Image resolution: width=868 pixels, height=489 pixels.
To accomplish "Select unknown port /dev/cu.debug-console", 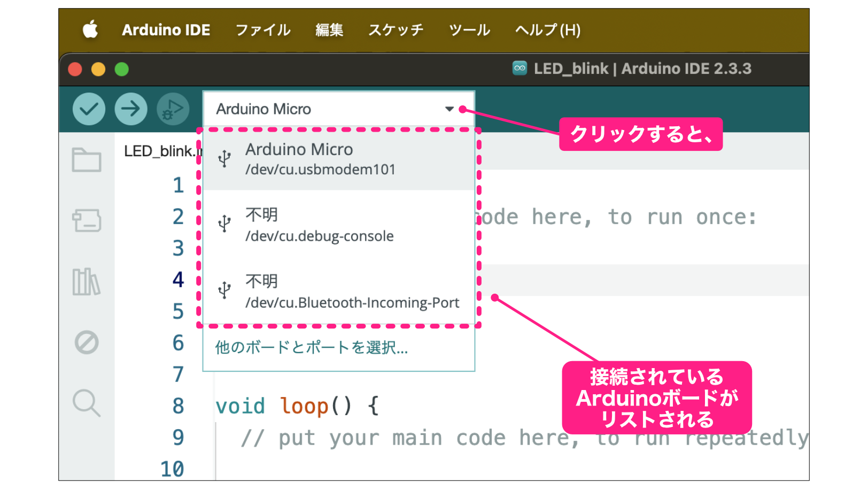I will (x=339, y=225).
